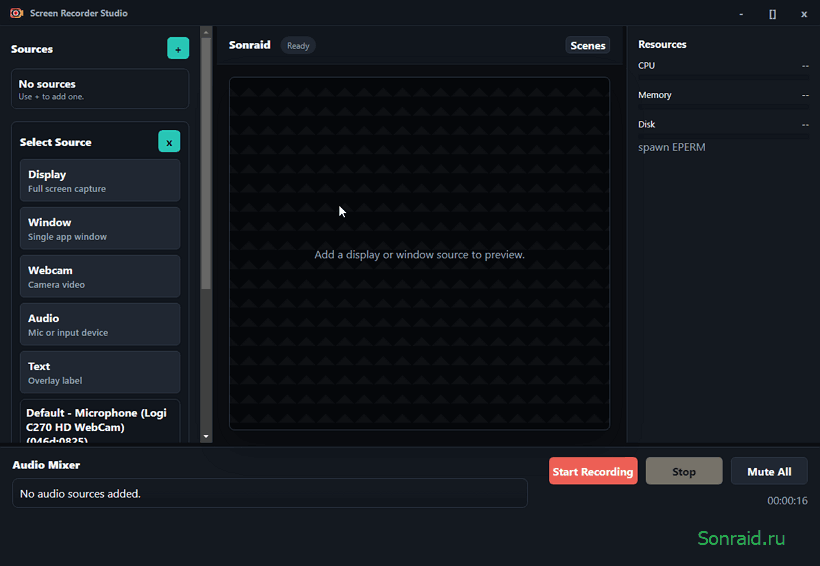The height and width of the screenshot is (566, 820).
Task: Close the Screen Recorder Studio window
Action: [804, 14]
